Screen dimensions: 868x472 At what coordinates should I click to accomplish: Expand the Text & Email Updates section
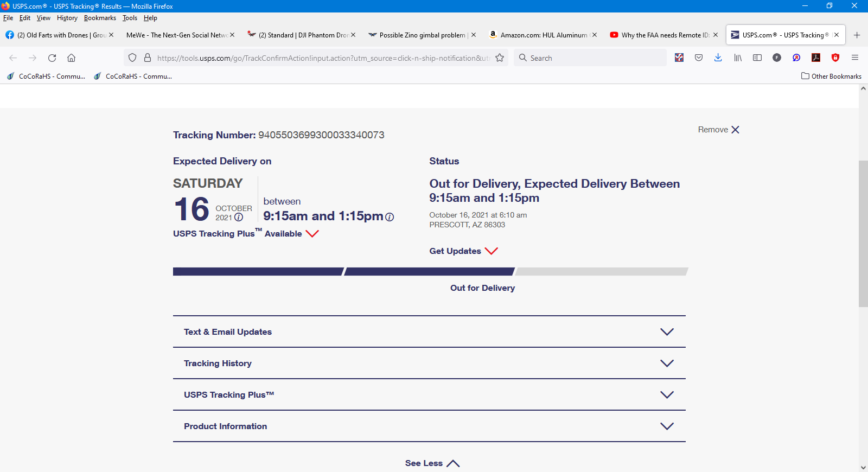tap(429, 332)
